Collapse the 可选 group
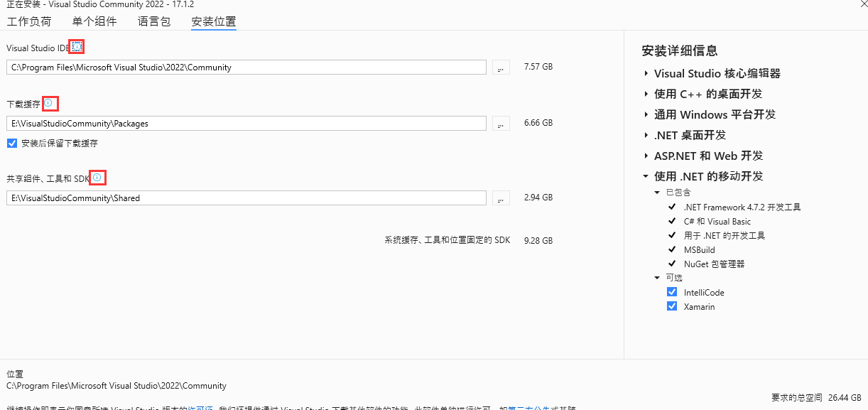 tap(657, 278)
